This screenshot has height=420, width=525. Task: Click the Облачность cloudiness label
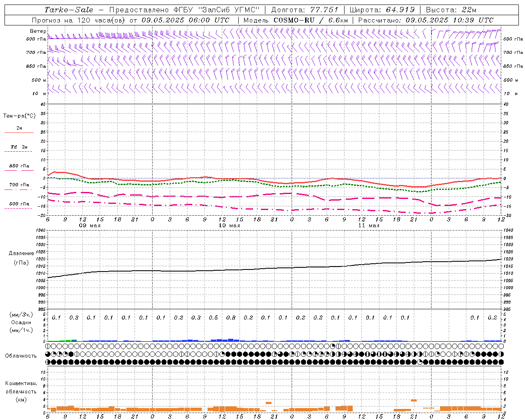21,356
